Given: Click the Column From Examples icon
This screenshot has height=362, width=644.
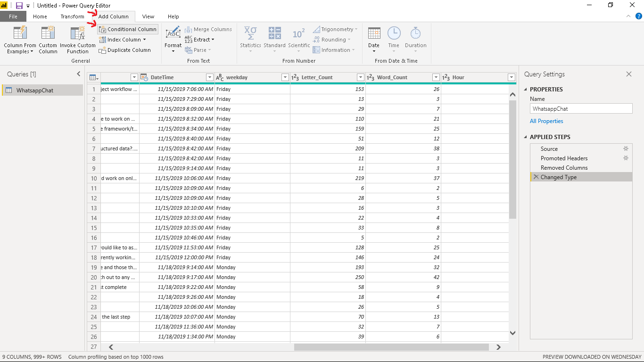Looking at the screenshot, I should (20, 33).
